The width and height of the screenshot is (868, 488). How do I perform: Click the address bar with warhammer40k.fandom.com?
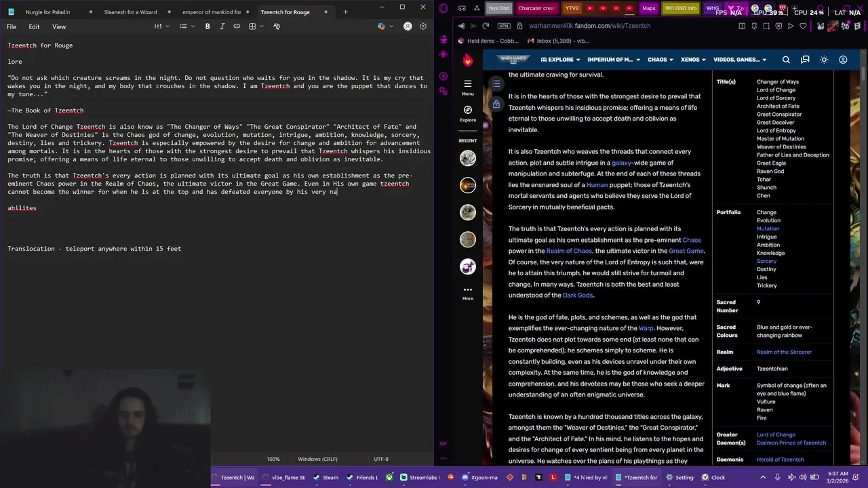click(589, 26)
